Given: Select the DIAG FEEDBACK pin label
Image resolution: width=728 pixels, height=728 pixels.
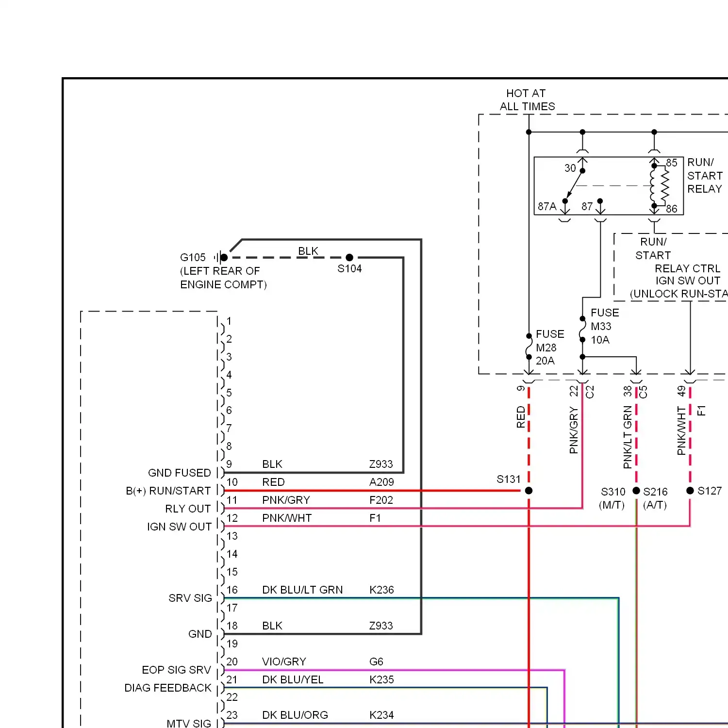Looking at the screenshot, I should 168,688.
